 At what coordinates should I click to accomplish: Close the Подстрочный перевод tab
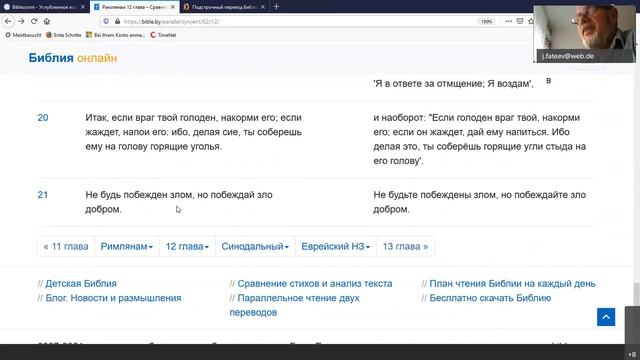click(x=263, y=7)
